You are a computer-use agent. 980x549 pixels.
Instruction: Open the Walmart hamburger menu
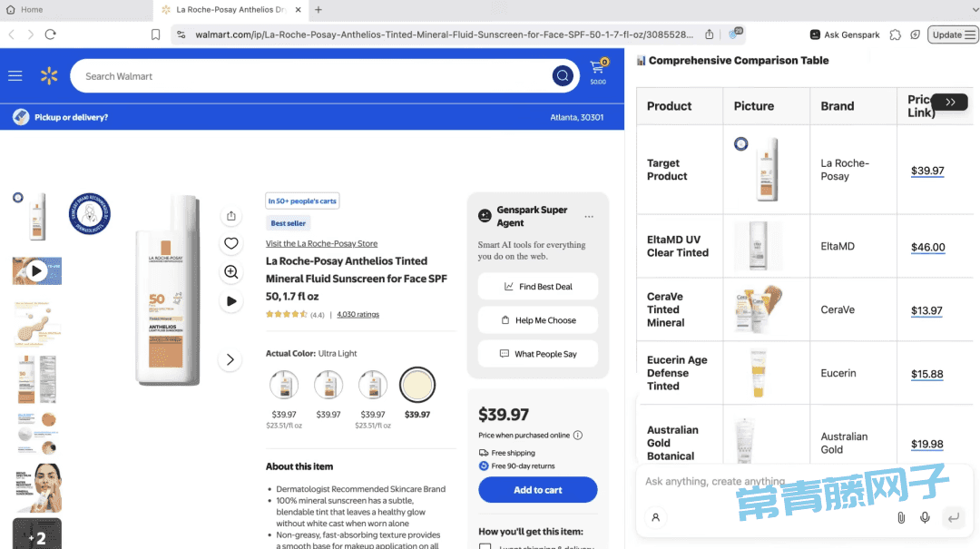click(x=15, y=76)
